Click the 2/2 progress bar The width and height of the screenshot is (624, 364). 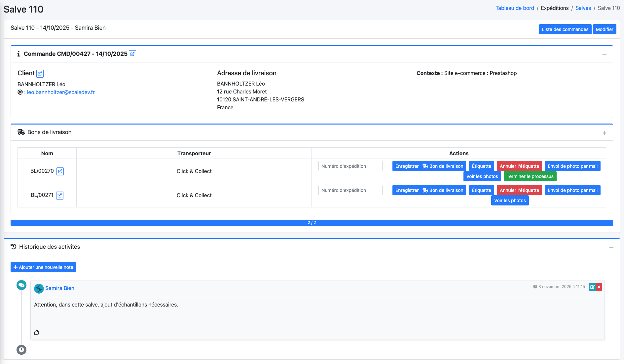pos(312,223)
